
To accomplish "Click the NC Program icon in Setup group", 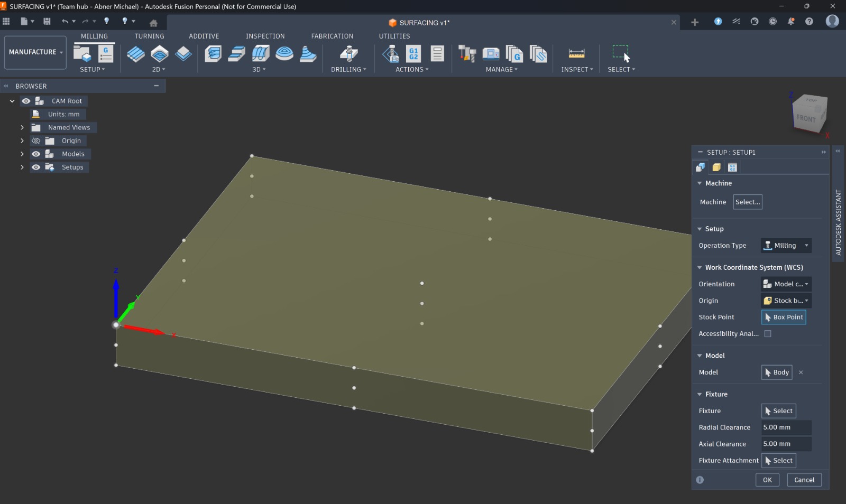I will point(106,53).
